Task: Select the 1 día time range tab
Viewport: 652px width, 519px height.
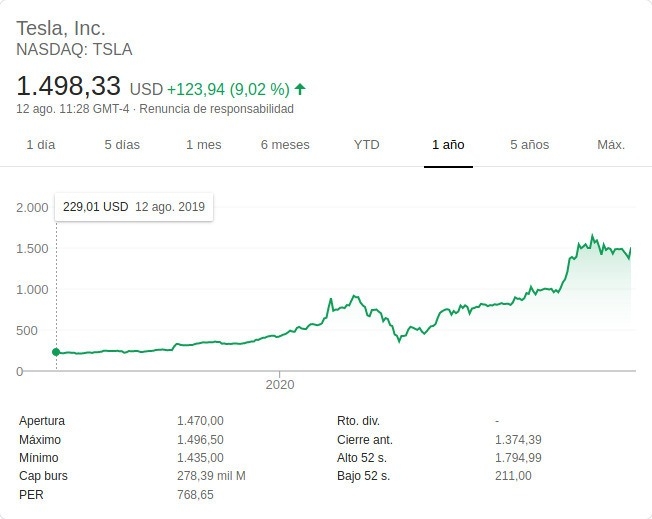Action: pos(41,145)
